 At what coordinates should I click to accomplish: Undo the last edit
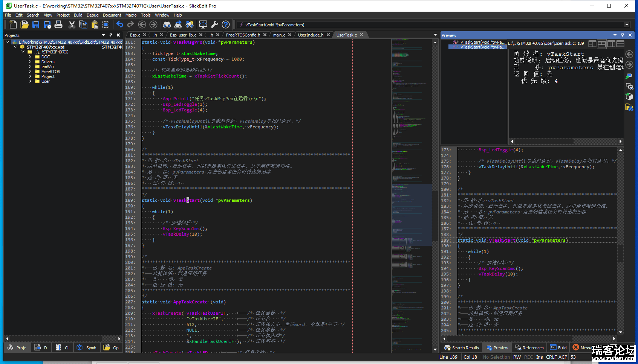(x=119, y=24)
